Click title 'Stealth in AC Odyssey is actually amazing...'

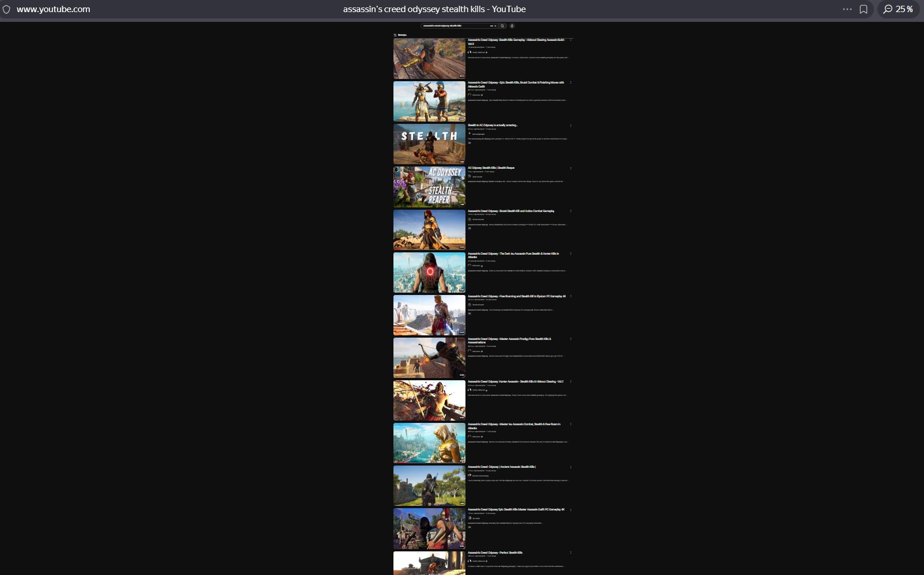493,125
